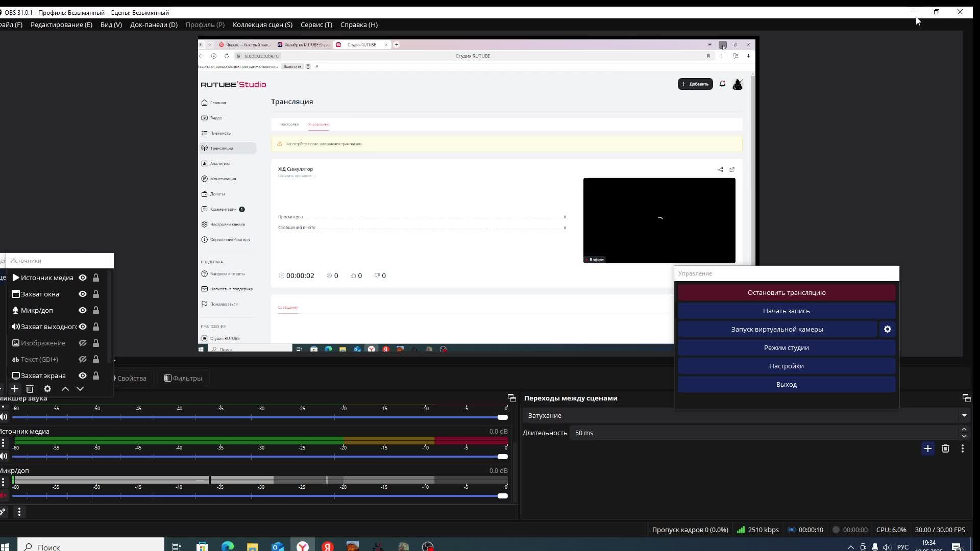Click Запуск виртуальной камеры button
This screenshot has height=551, width=980.
pos(777,329)
